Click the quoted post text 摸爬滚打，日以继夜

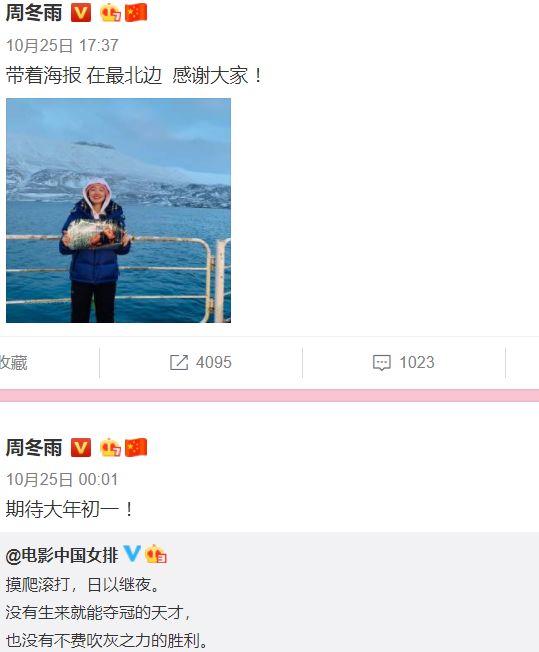pos(83,585)
